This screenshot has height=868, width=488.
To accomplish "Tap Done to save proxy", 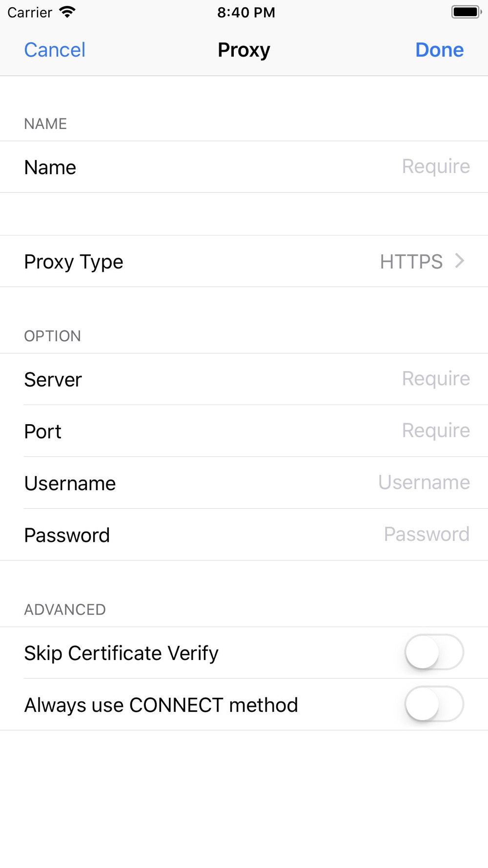I will tap(439, 50).
